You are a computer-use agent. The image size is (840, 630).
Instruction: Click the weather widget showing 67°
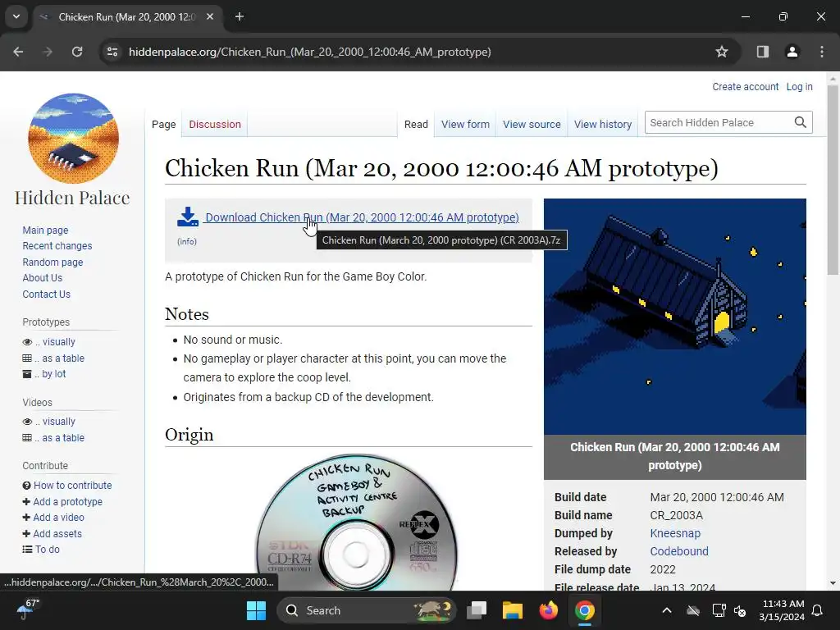[x=28, y=609]
